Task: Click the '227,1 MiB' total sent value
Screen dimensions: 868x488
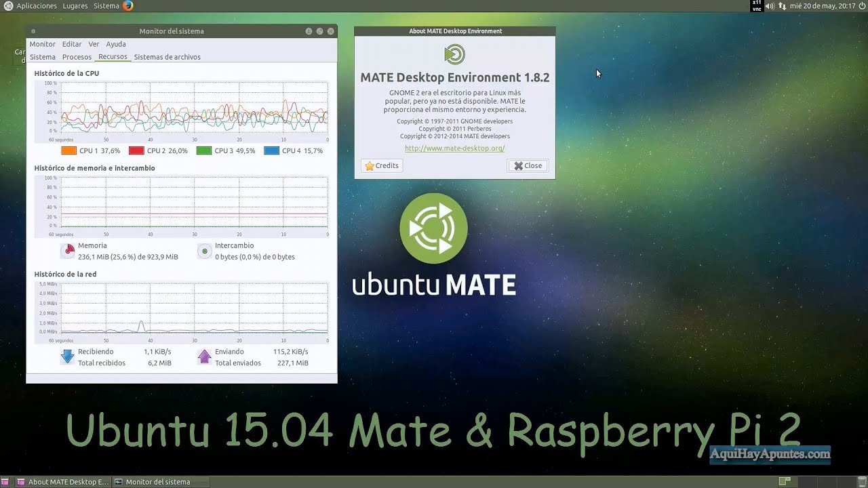Action: click(x=293, y=363)
